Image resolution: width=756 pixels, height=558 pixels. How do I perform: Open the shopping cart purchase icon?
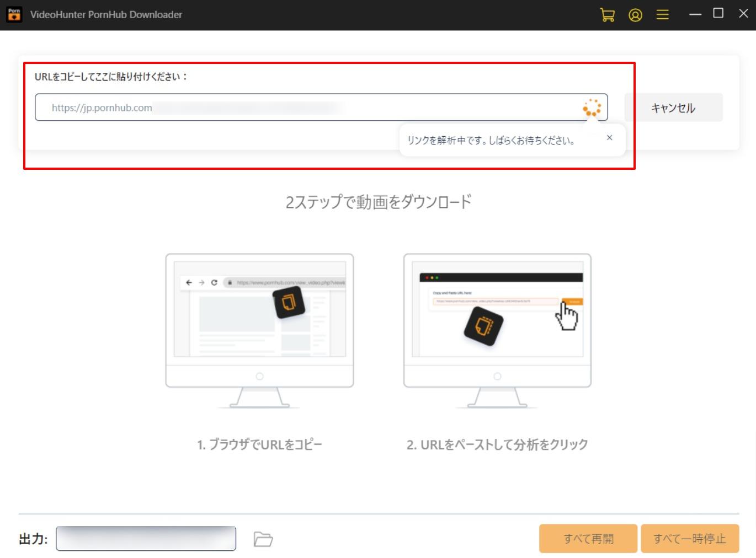click(x=607, y=15)
